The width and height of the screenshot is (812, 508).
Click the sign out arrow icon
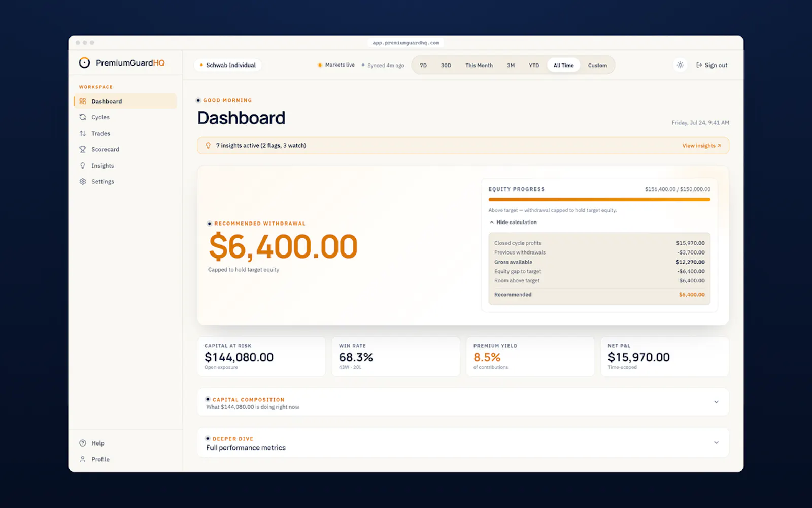(x=699, y=65)
